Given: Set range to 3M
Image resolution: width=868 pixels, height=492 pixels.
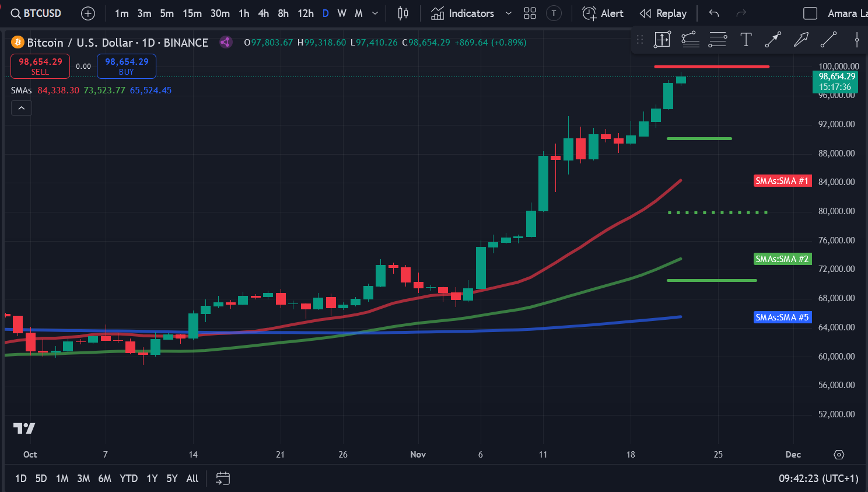Looking at the screenshot, I should pos(83,479).
